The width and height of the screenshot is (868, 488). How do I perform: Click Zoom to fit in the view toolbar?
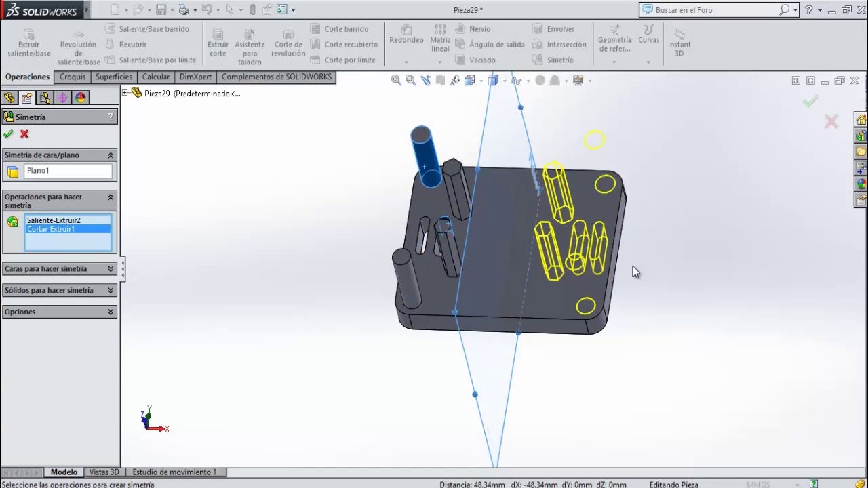(396, 80)
